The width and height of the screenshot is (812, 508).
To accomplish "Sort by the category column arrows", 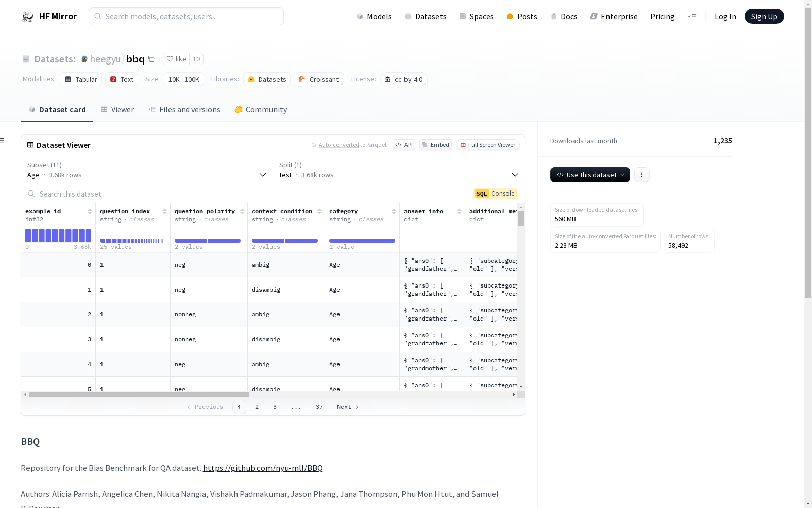I will pyautogui.click(x=394, y=211).
